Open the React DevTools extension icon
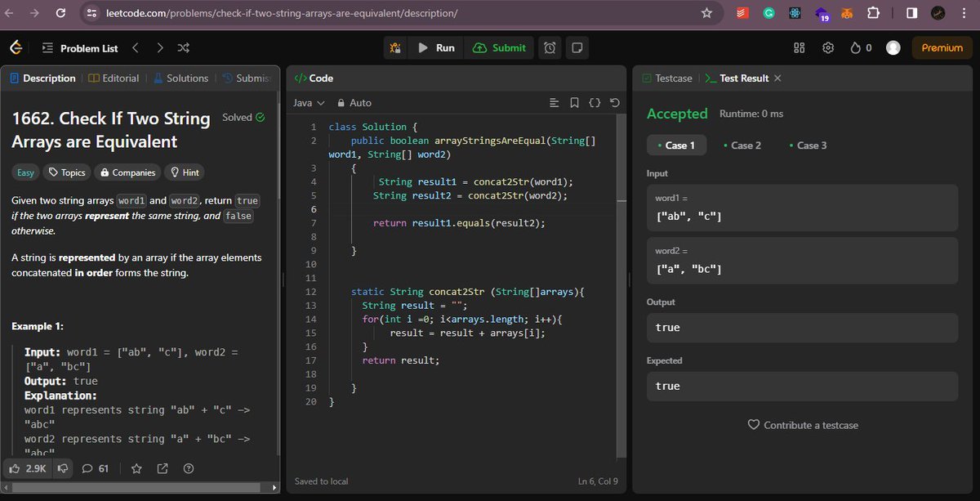The width and height of the screenshot is (980, 501). point(795,13)
